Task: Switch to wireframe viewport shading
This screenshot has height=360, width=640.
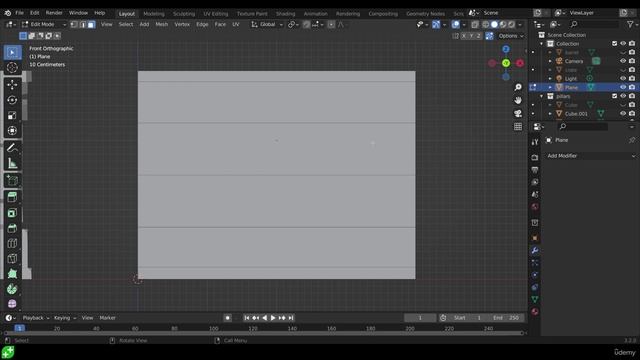Action: [x=486, y=24]
